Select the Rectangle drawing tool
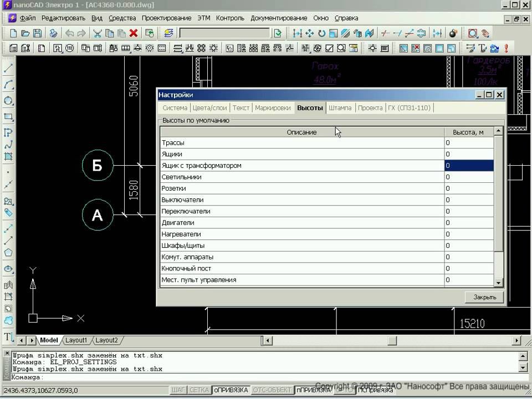532x399 pixels. (8, 117)
